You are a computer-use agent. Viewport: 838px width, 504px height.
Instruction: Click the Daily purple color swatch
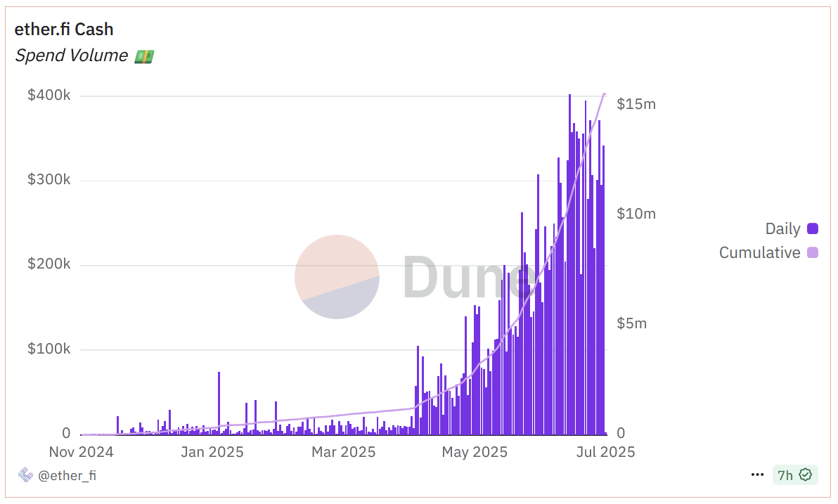pos(813,228)
